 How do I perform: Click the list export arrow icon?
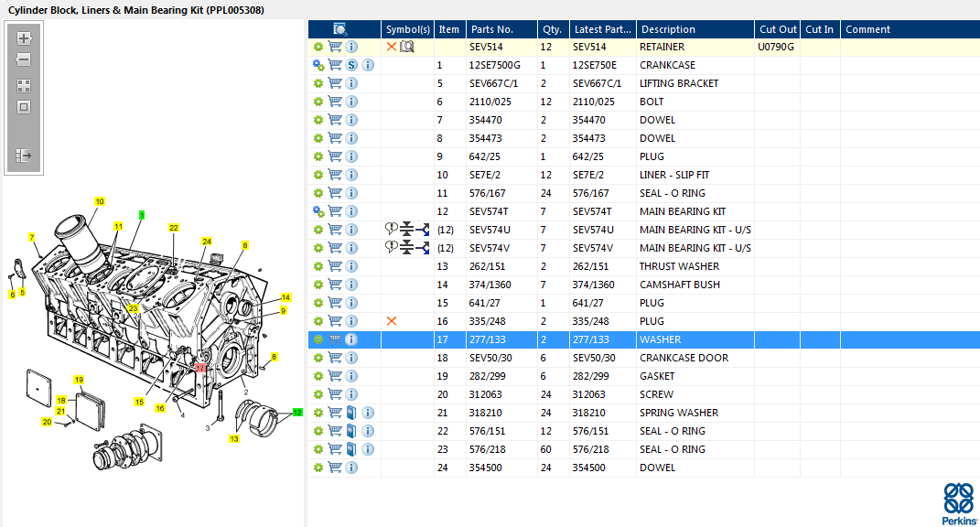[24, 155]
